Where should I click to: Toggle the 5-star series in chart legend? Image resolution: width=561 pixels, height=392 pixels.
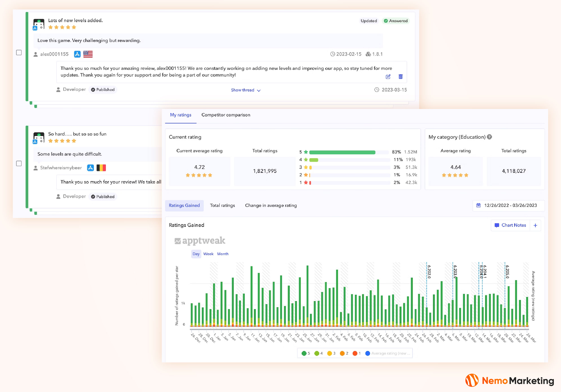click(306, 353)
